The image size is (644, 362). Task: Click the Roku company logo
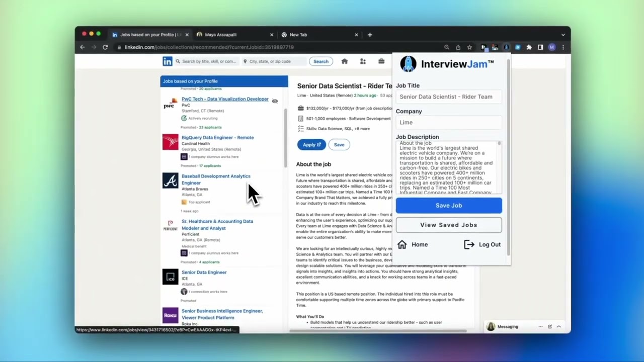(170, 315)
